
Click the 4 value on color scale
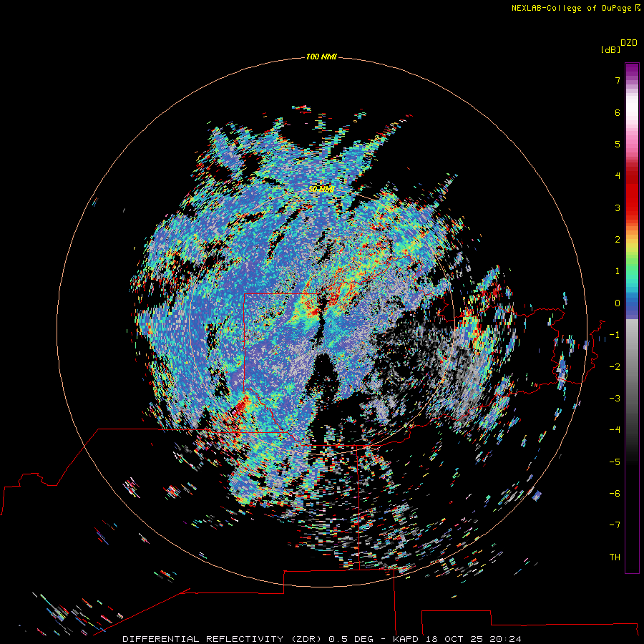[618, 176]
